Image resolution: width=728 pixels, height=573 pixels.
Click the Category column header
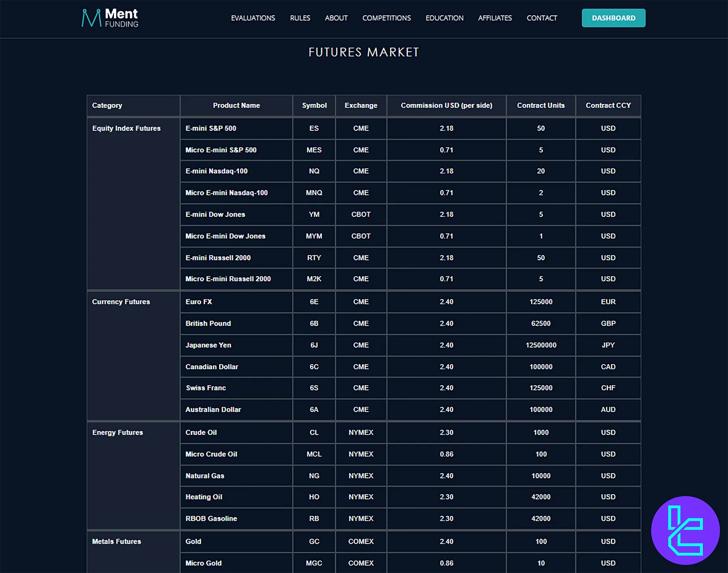(133, 106)
